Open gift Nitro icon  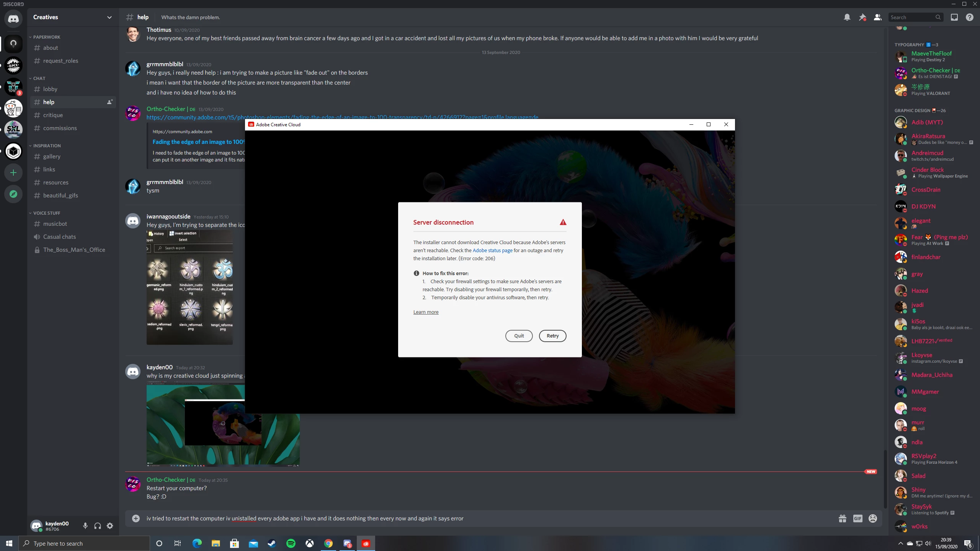(x=843, y=518)
